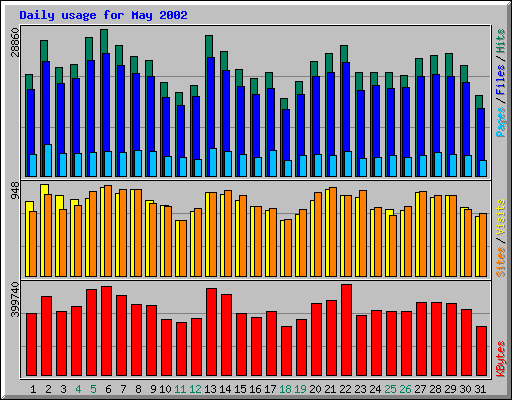The image size is (512, 400).
Task: Select the blue Files bar for day 22
Action: coord(346,107)
